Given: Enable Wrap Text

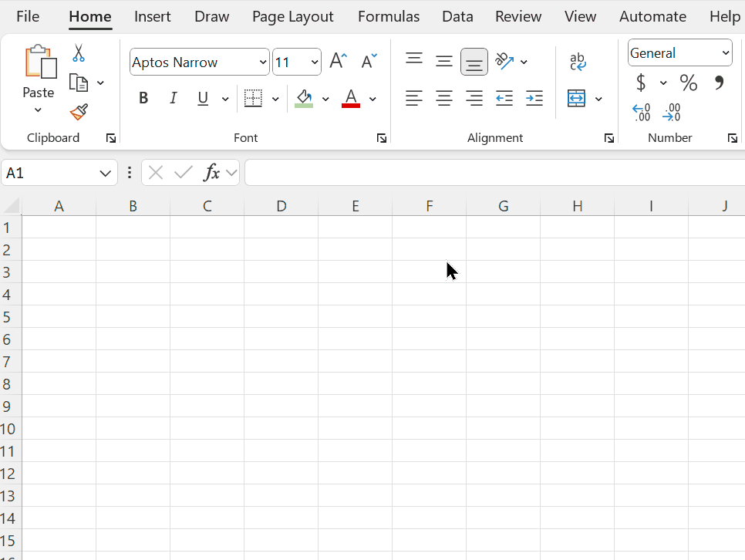Looking at the screenshot, I should tap(578, 62).
